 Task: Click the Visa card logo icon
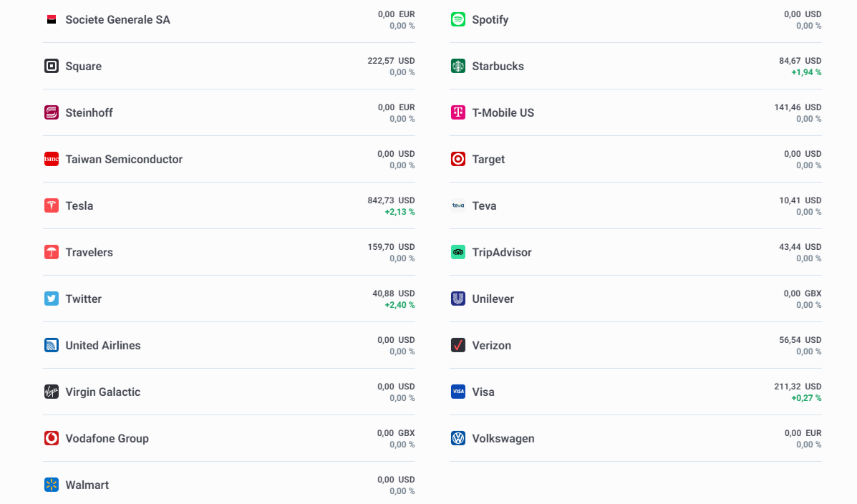[457, 392]
